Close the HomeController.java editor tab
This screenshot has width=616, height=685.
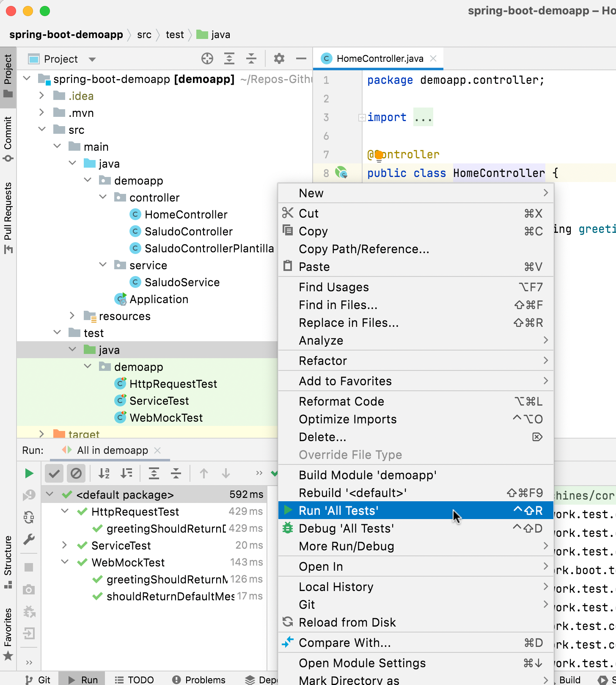point(433,58)
